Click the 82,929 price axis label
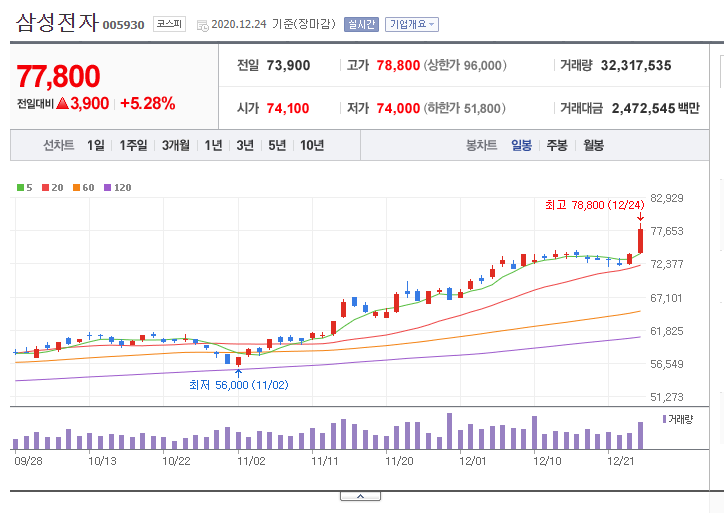 [x=667, y=198]
